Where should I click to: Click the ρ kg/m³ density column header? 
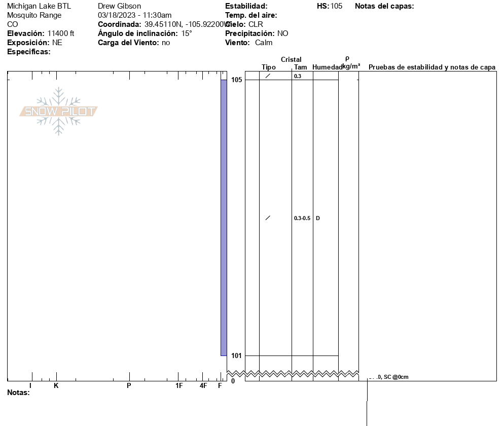click(351, 63)
